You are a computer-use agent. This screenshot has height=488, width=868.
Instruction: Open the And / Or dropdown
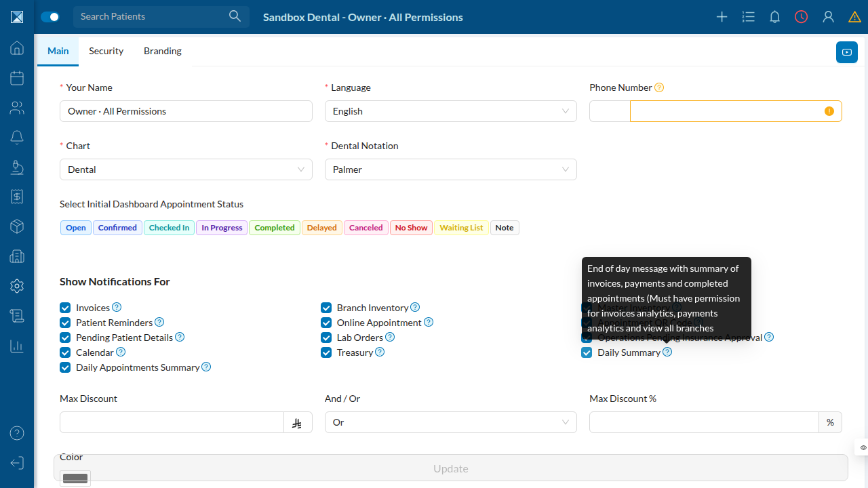click(451, 422)
